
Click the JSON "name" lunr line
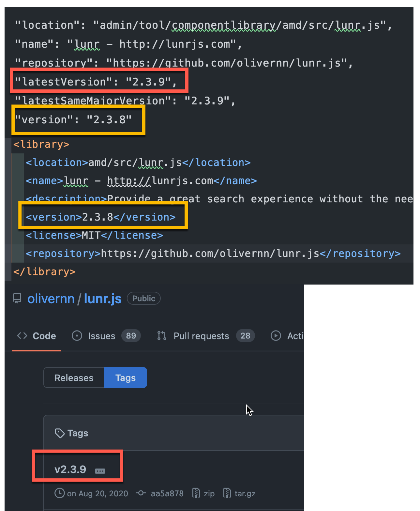pos(128,44)
